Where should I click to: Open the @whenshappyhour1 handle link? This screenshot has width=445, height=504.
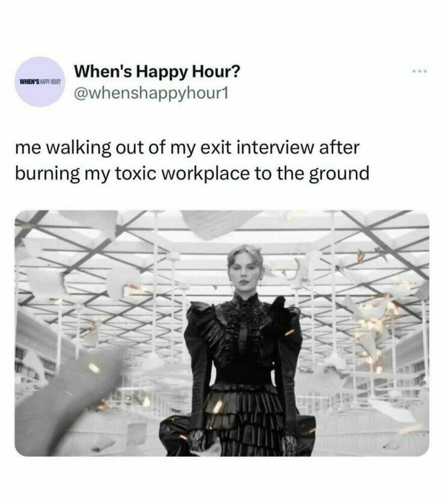(x=151, y=94)
